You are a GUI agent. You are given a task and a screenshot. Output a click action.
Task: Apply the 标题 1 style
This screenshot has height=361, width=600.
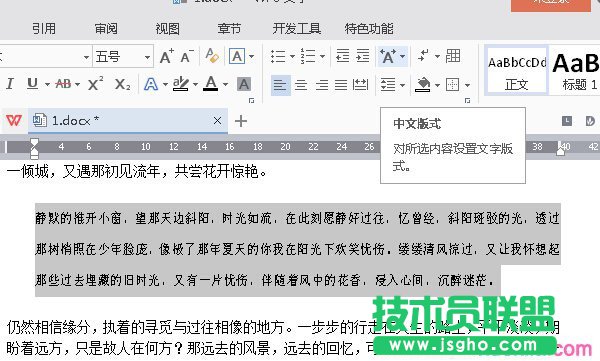click(x=575, y=70)
